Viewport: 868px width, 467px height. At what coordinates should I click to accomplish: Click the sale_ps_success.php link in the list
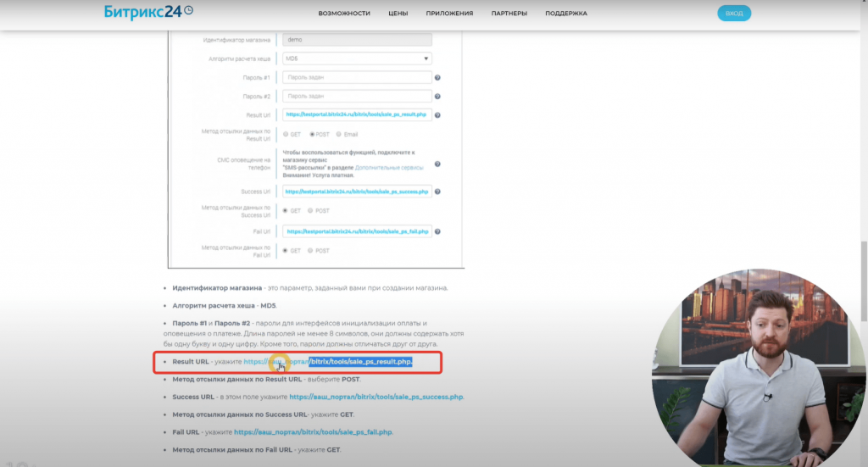point(376,397)
